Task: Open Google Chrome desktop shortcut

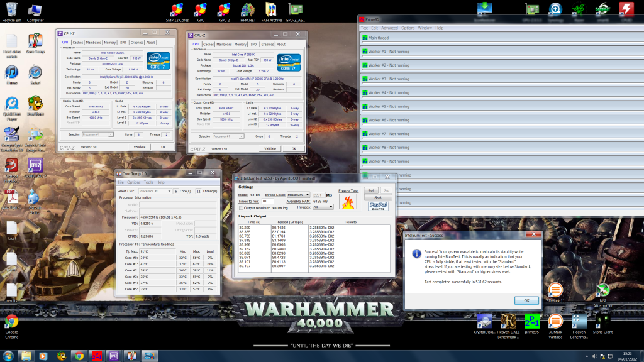Action: (11, 322)
